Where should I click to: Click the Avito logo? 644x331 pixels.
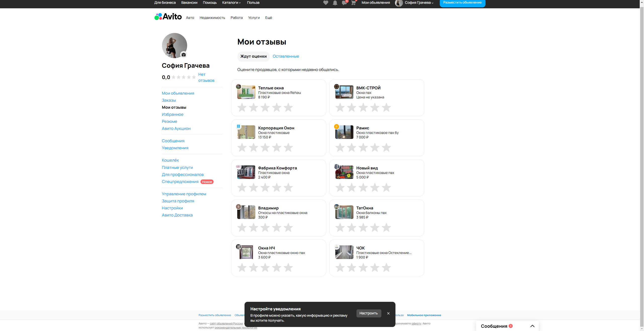pyautogui.click(x=168, y=17)
